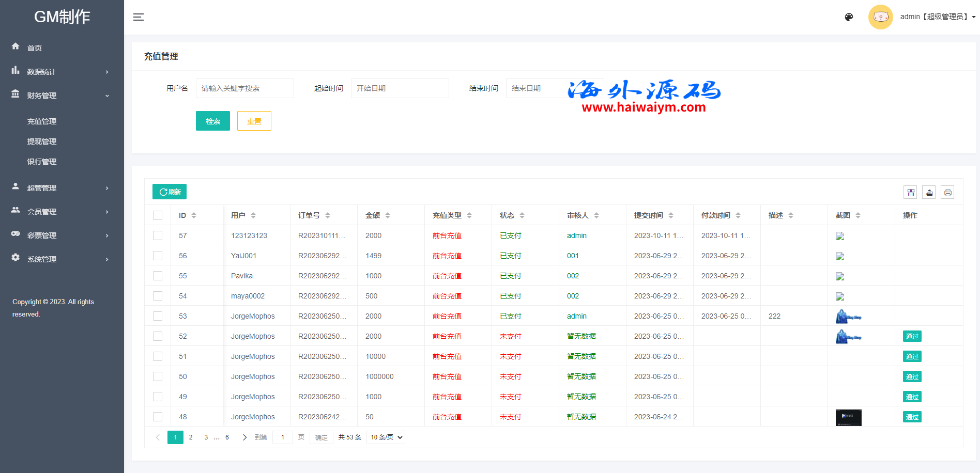Click 通过 button for order ID 50

click(912, 376)
